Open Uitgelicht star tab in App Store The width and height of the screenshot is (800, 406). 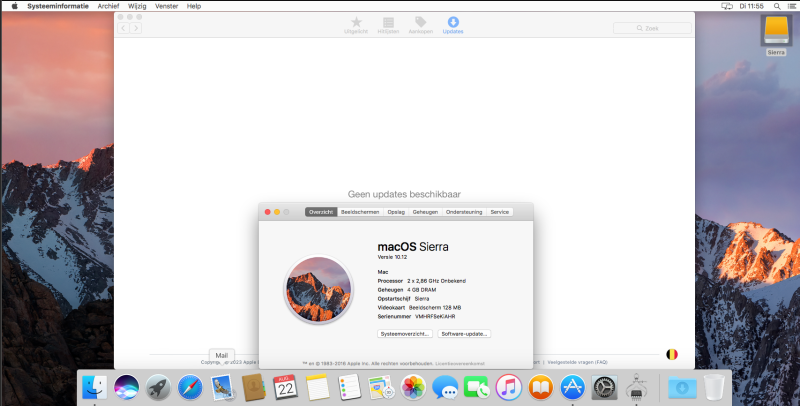(356, 26)
